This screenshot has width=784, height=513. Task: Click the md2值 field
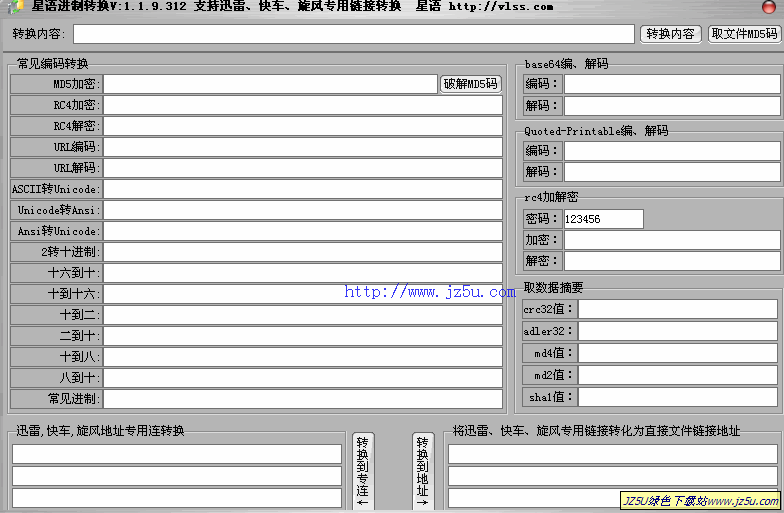point(678,375)
